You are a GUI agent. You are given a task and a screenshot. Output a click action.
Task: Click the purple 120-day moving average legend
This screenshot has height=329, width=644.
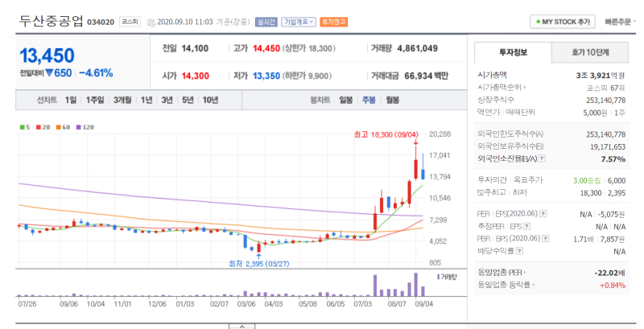[85, 127]
